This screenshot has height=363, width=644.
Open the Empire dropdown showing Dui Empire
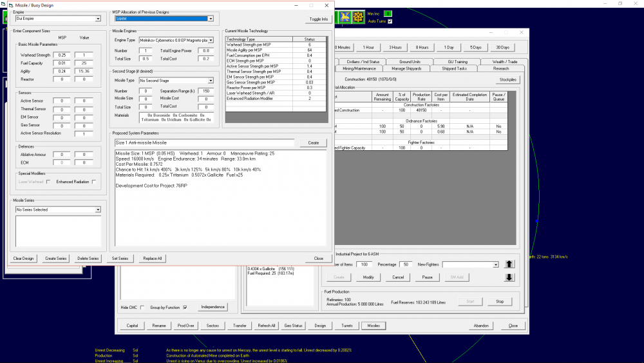point(98,19)
